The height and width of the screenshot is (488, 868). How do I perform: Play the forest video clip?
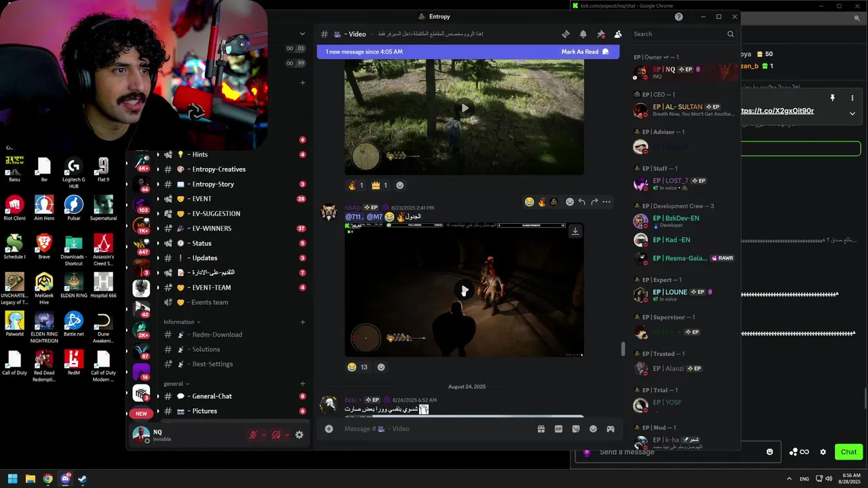coord(465,108)
